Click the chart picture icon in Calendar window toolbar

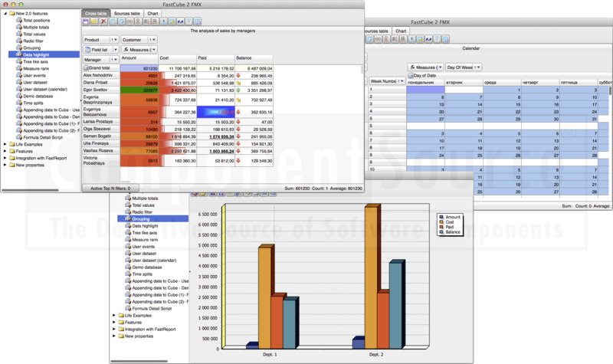tap(420, 39)
